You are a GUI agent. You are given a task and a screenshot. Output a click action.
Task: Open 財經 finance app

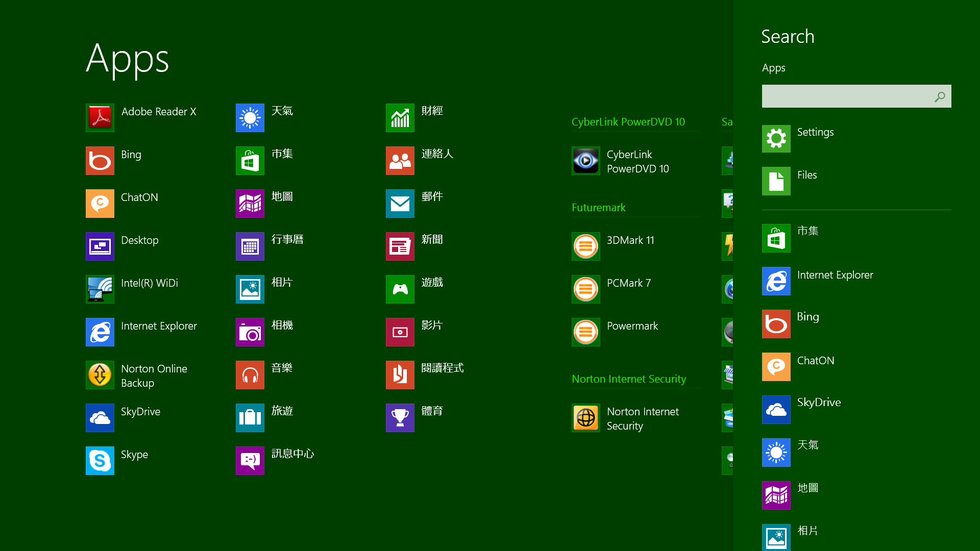[400, 118]
